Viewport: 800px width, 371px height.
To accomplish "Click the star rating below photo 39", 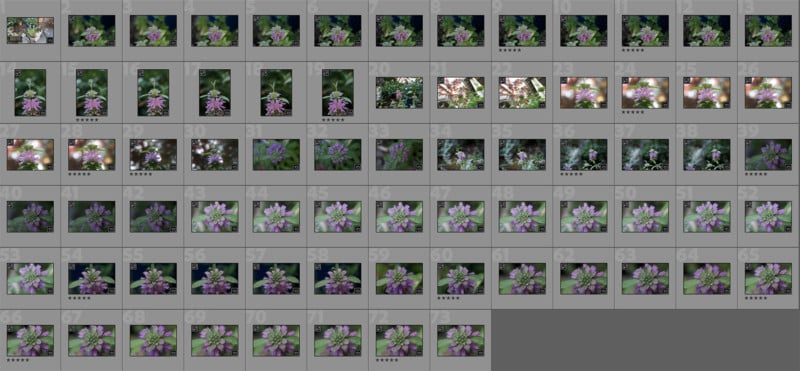I will click(x=756, y=174).
